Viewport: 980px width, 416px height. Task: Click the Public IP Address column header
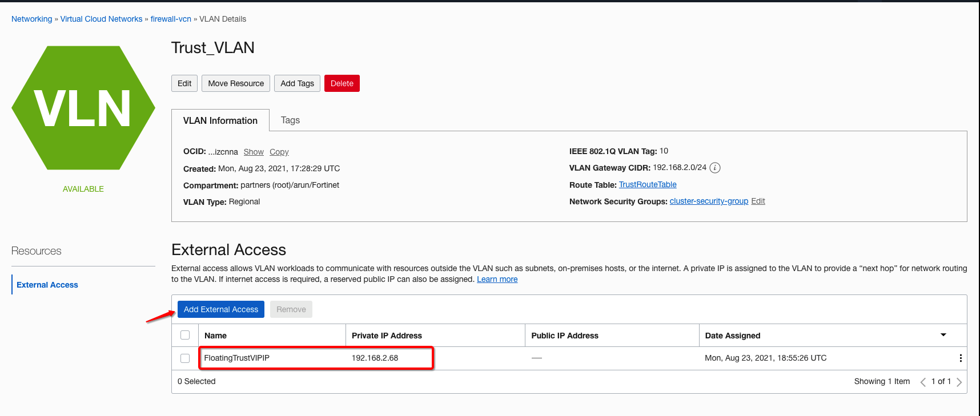(565, 336)
